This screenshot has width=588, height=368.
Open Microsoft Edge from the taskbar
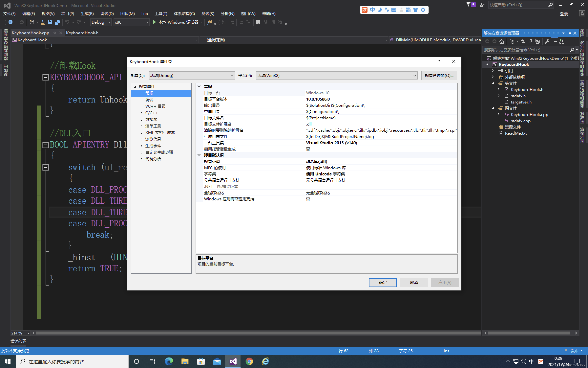coord(169,361)
